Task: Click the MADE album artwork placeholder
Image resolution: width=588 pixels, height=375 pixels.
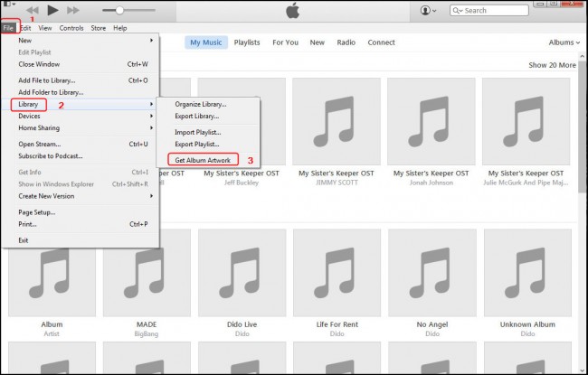Action: pos(146,271)
